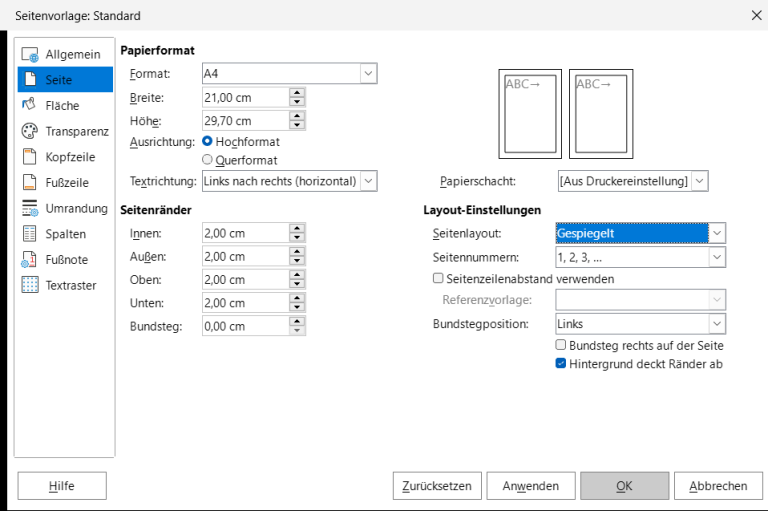Uncheck Hintergrund deckt Ränder ab

tap(561, 364)
